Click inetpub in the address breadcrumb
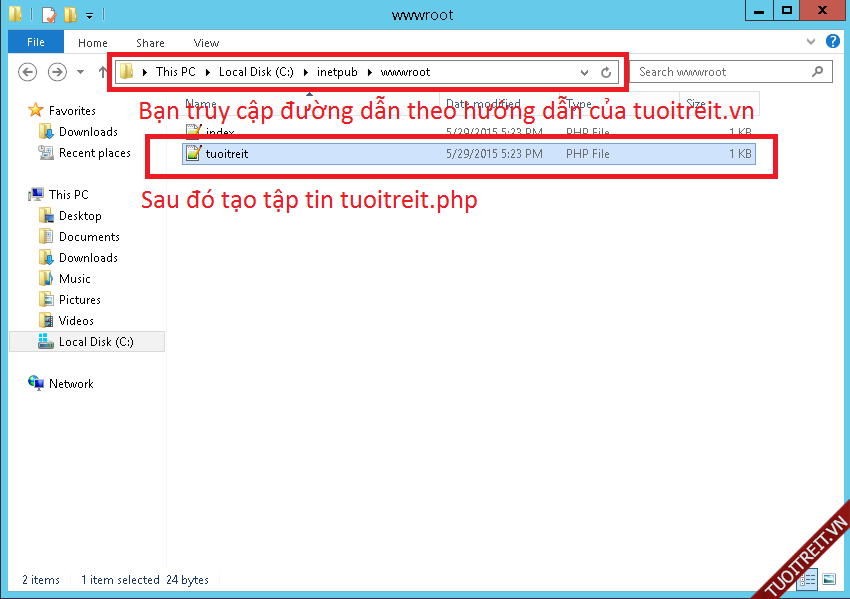This screenshot has height=599, width=850. (x=335, y=72)
